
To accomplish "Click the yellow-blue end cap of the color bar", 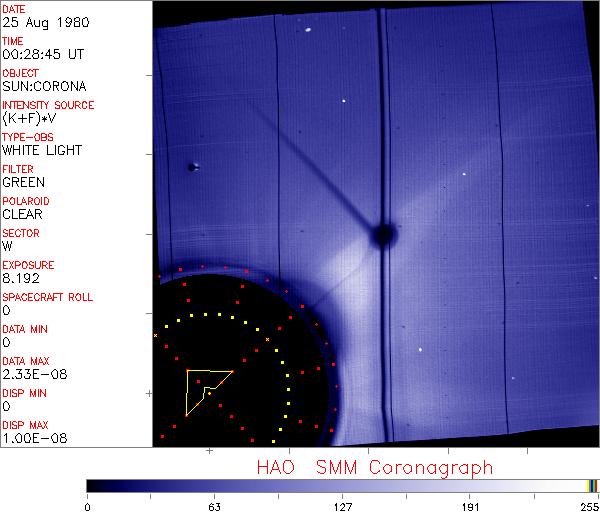I will click(x=592, y=485).
